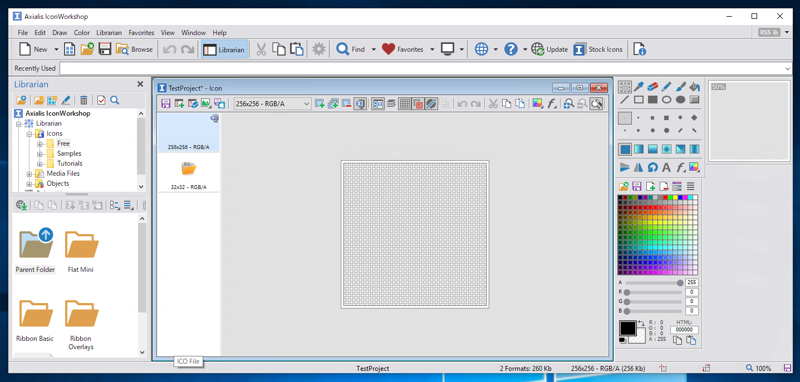The width and height of the screenshot is (800, 382).
Task: Select the Brush tool
Action: coord(680,87)
